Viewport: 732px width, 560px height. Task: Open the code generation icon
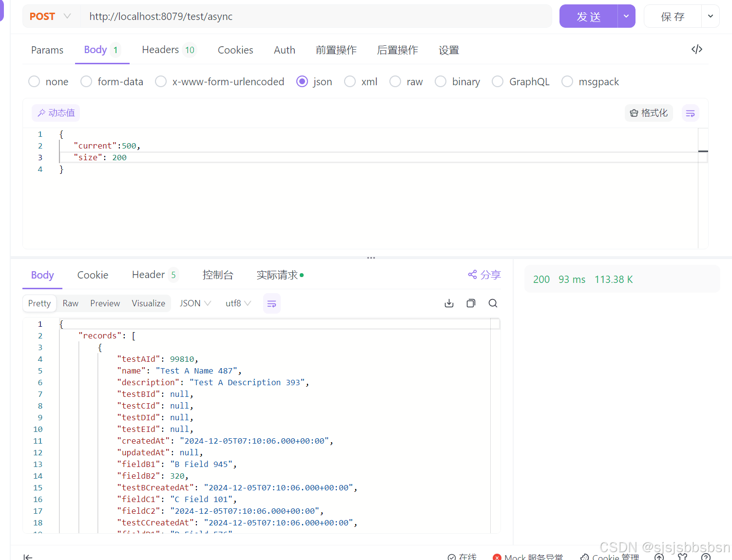[x=696, y=49]
